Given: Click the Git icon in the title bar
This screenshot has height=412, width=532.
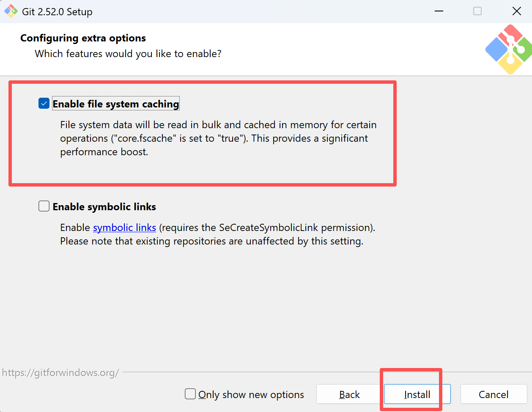Looking at the screenshot, I should click(11, 11).
